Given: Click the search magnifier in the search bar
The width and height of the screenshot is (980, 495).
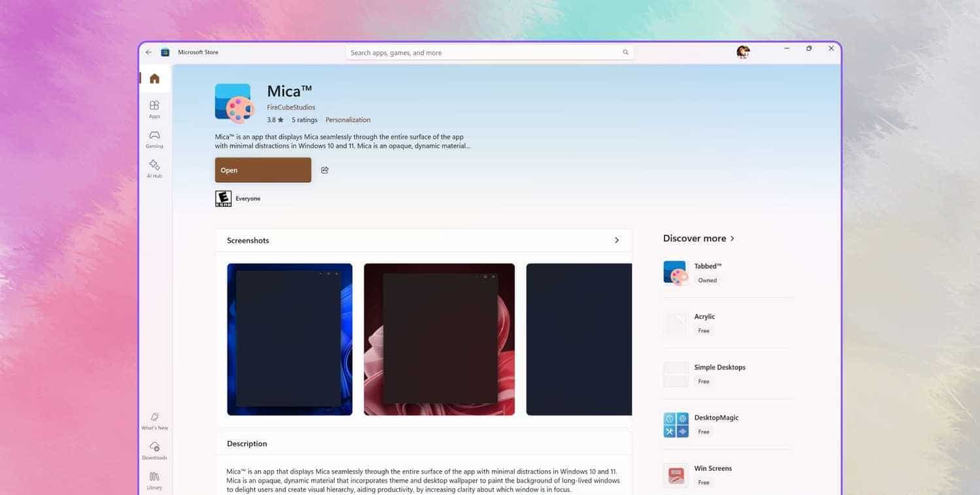Looking at the screenshot, I should [x=625, y=52].
